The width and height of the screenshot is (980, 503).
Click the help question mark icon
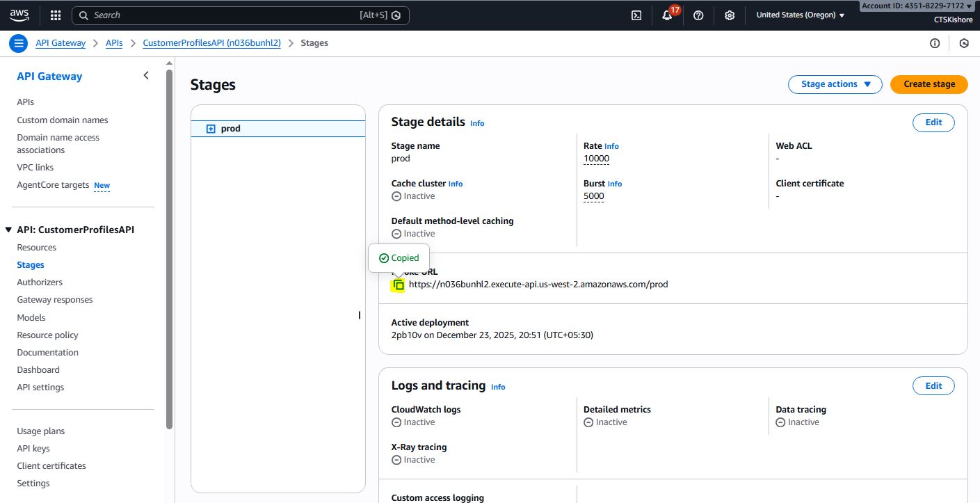tap(698, 15)
